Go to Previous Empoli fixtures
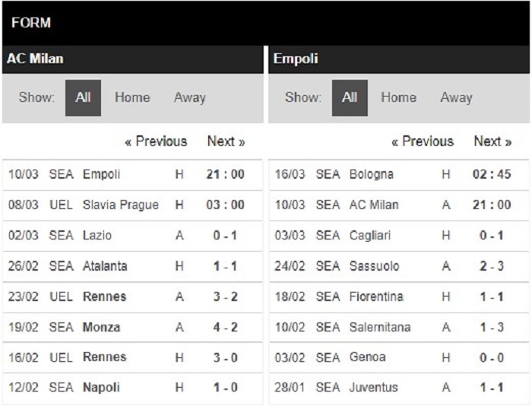This screenshot has height=406, width=532. 423,141
